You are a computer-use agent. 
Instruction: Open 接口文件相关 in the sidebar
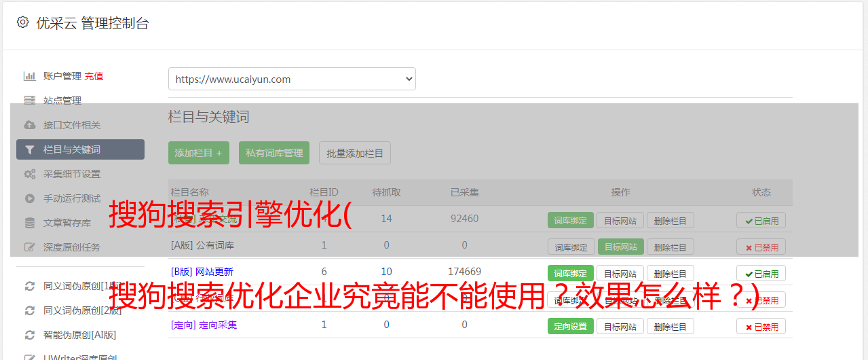coord(72,125)
